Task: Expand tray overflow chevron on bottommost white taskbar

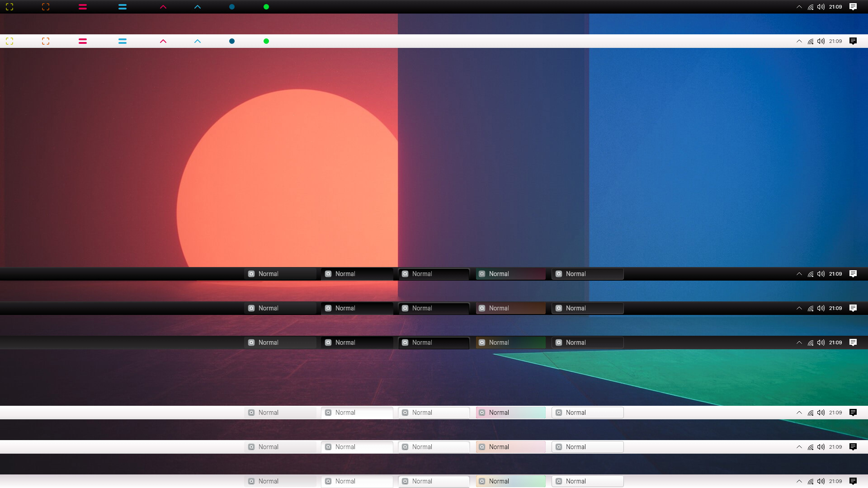Action: (799, 481)
